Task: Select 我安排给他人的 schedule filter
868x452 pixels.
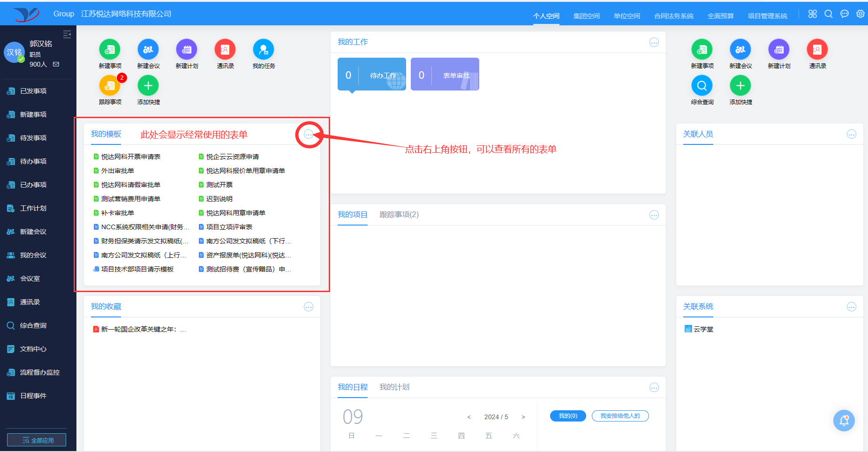Action: [620, 416]
